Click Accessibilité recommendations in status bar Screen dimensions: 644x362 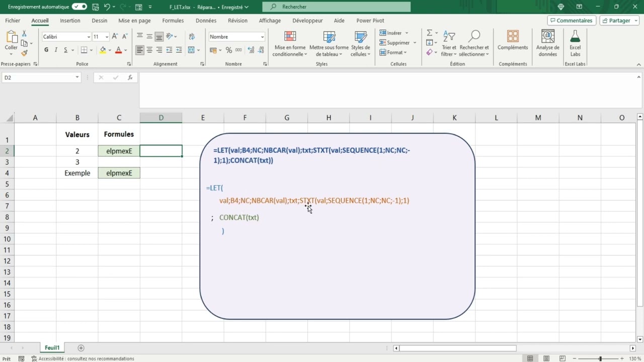tap(83, 358)
